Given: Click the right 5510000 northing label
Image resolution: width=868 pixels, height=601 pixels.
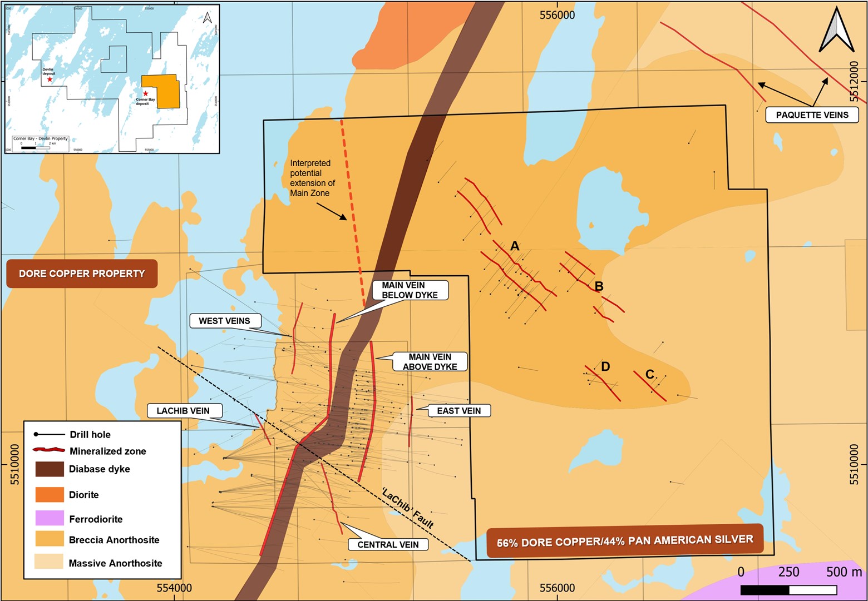Looking at the screenshot, I should [854, 464].
